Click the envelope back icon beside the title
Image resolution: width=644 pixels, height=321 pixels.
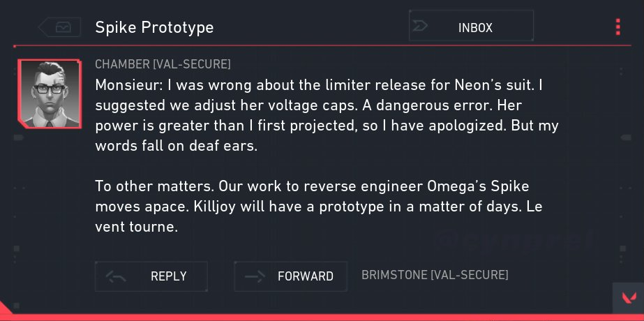tap(63, 27)
